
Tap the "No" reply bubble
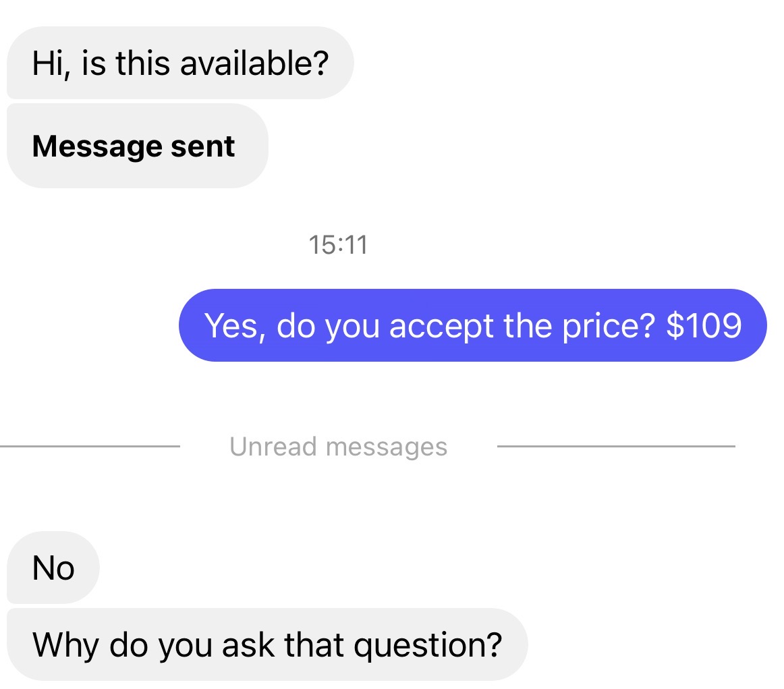(x=53, y=568)
